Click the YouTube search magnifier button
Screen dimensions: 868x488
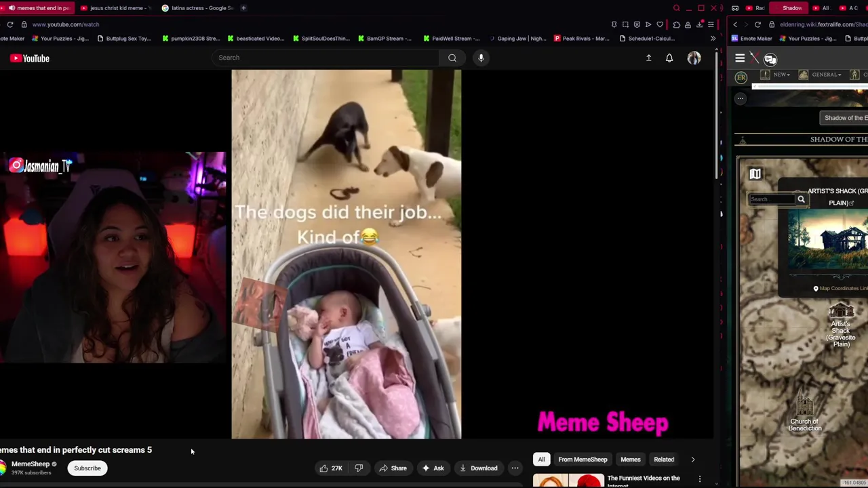452,58
